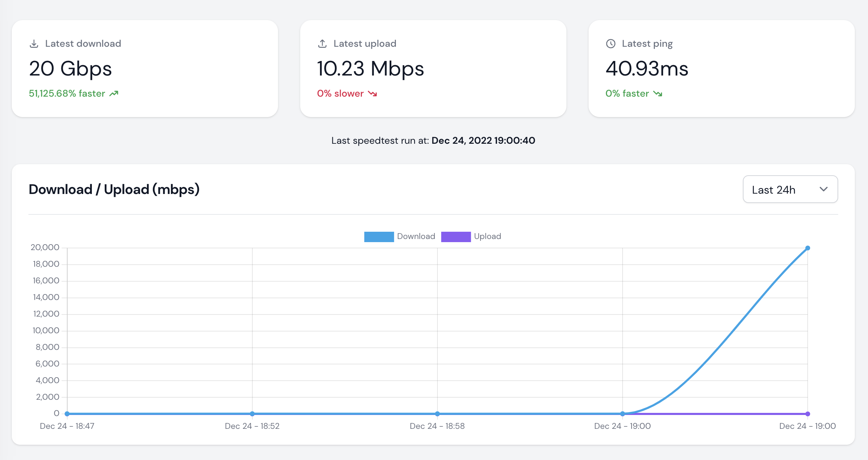Viewport: 868px width, 460px height.
Task: Click the data point at Dec 24 18:52
Action: pos(252,413)
